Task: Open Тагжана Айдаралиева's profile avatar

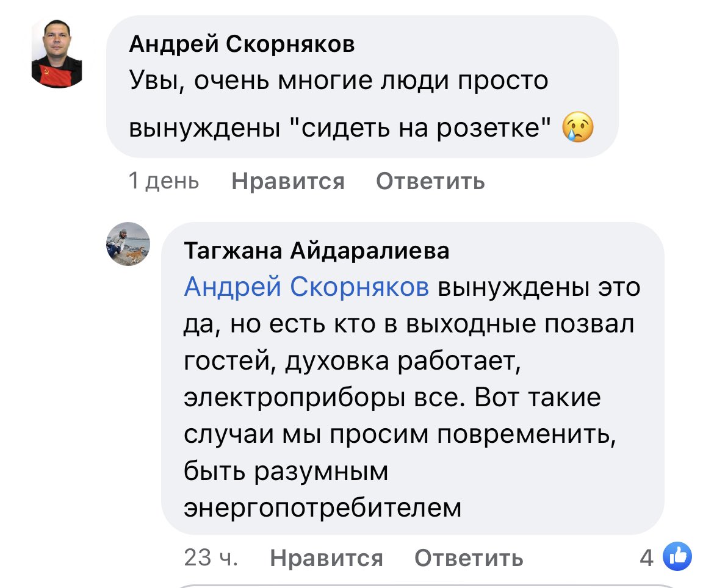Action: tap(128, 243)
